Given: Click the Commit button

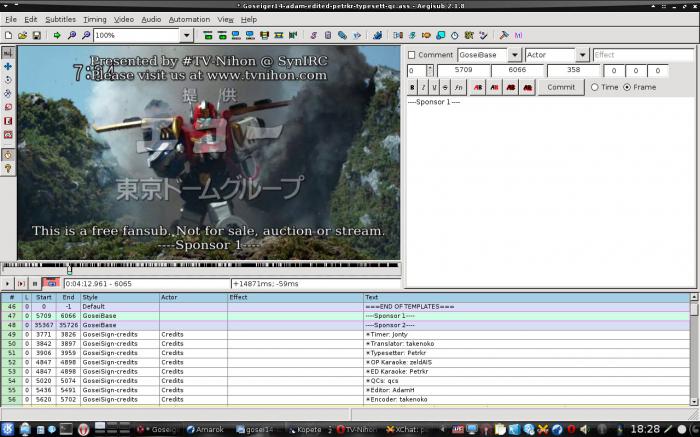Looking at the screenshot, I should pos(561,87).
